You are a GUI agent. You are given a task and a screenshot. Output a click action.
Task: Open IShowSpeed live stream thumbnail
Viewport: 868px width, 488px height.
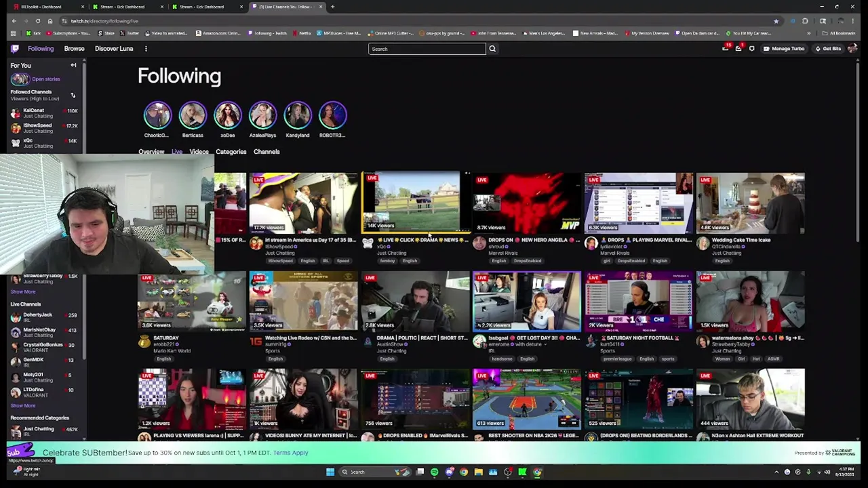click(303, 203)
